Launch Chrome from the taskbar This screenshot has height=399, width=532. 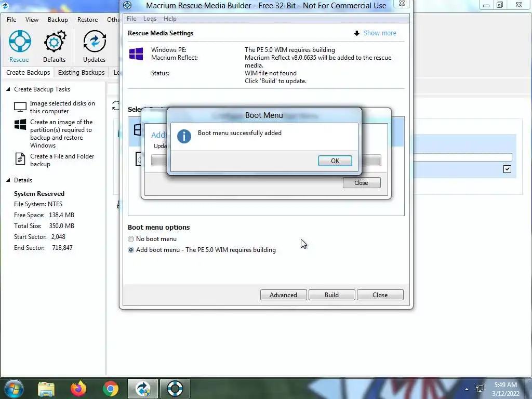pos(111,389)
